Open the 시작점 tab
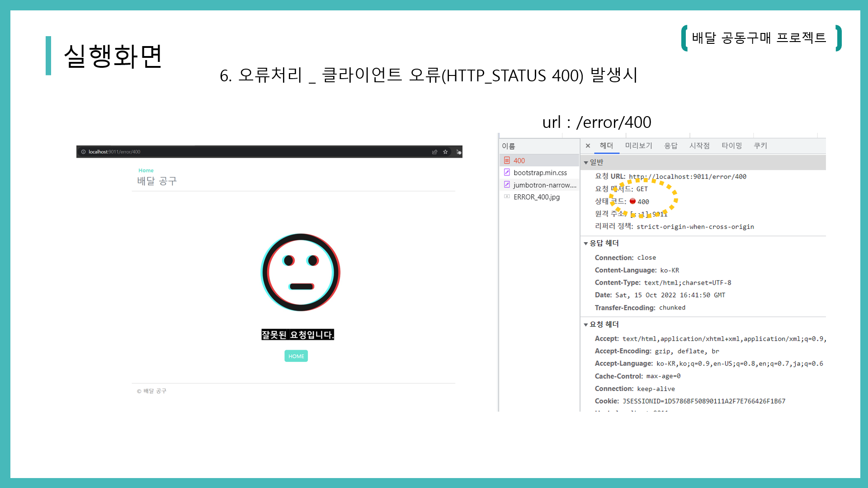868x488 pixels. (699, 145)
